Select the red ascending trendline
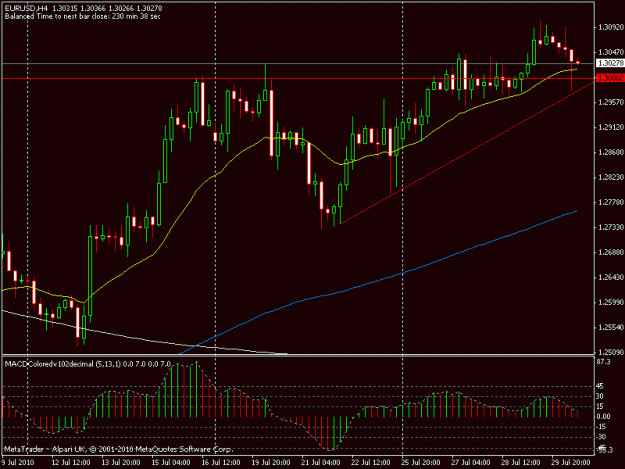Viewport: 625px width, 469px height. tap(466, 151)
